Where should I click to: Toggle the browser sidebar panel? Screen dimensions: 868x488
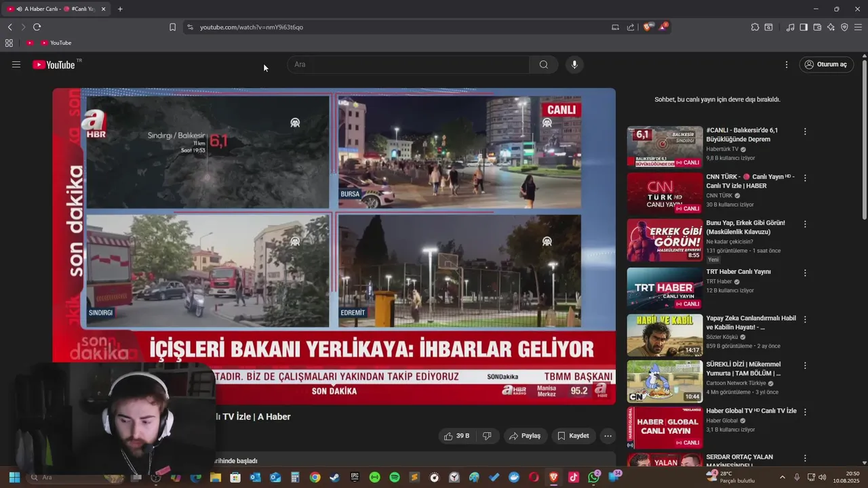coord(804,27)
